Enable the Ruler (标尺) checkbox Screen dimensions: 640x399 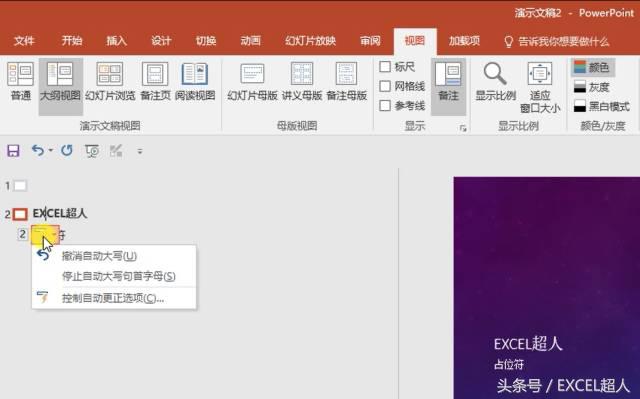pyautogui.click(x=385, y=67)
